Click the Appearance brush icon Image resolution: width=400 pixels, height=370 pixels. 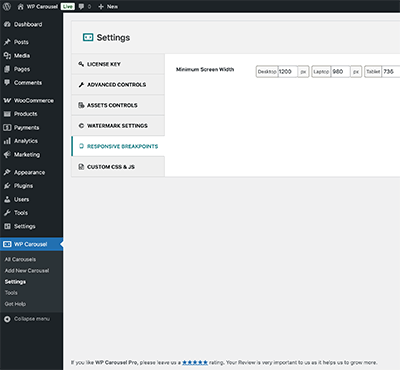click(x=7, y=172)
